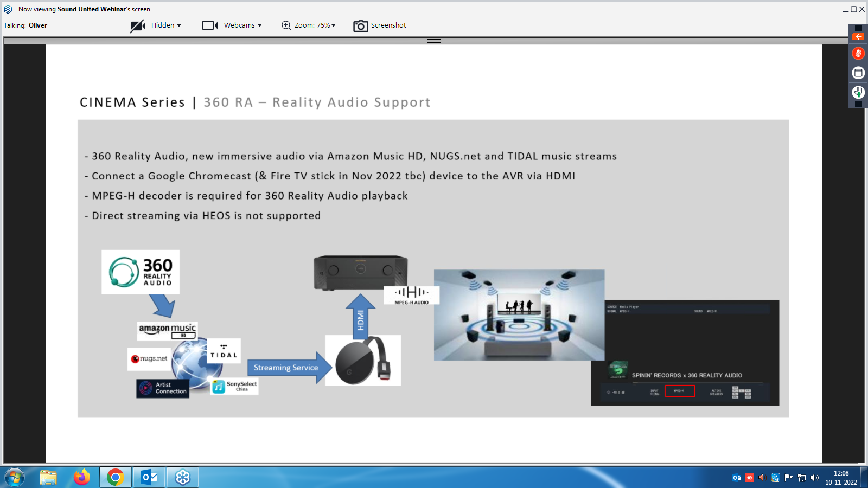Expand the control panel with orange arrow

tap(858, 37)
